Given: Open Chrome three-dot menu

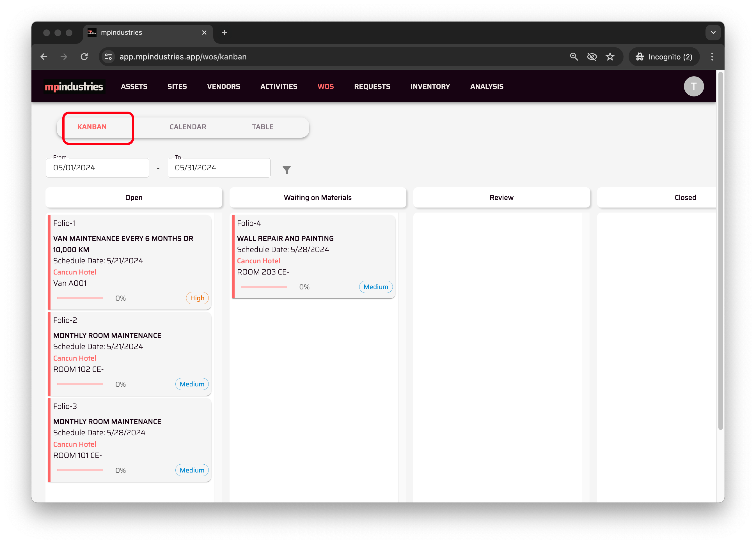Looking at the screenshot, I should click(x=712, y=57).
